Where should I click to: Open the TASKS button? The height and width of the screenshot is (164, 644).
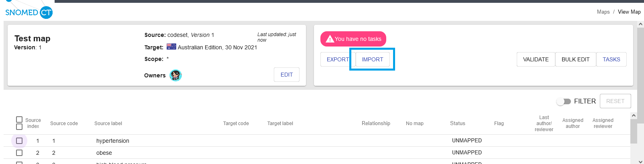(611, 59)
